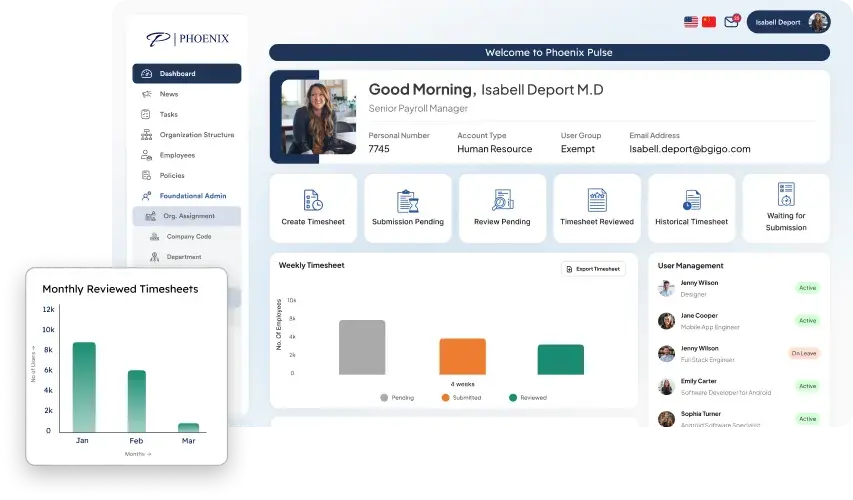The height and width of the screenshot is (500, 853).
Task: Click the Organization Structure hierarchy icon
Action: (x=146, y=134)
